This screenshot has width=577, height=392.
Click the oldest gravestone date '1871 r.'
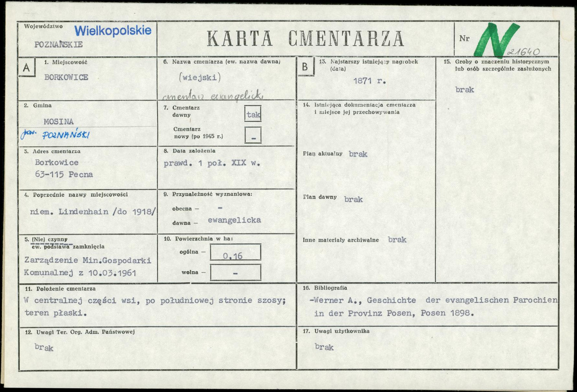coord(369,81)
